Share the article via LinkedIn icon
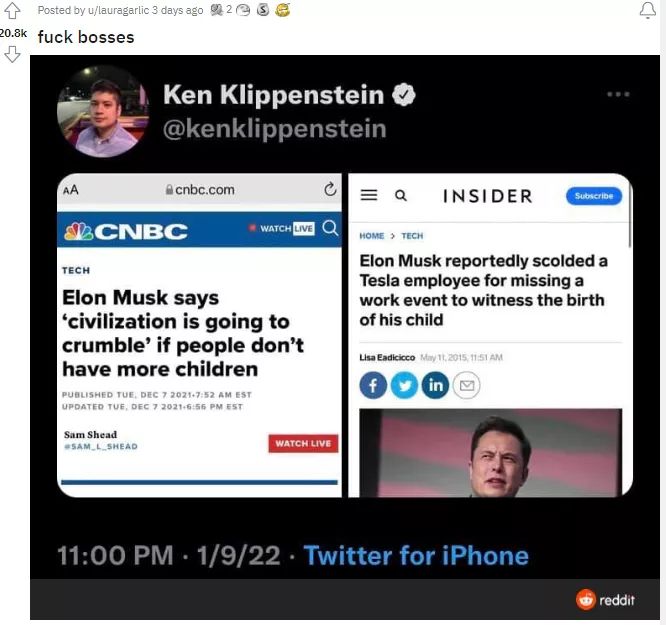The width and height of the screenshot is (666, 625). click(x=435, y=385)
